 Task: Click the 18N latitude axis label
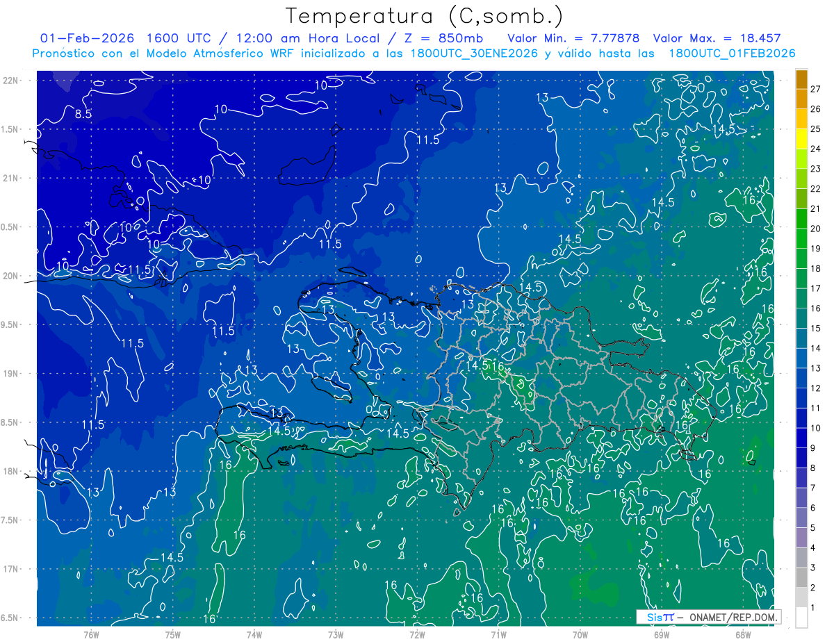pyautogui.click(x=11, y=471)
